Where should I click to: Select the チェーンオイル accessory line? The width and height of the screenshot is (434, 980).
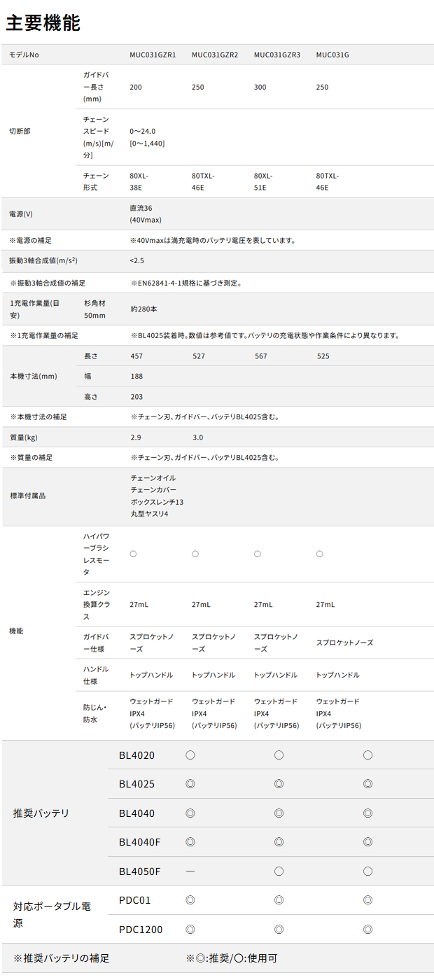(x=153, y=477)
